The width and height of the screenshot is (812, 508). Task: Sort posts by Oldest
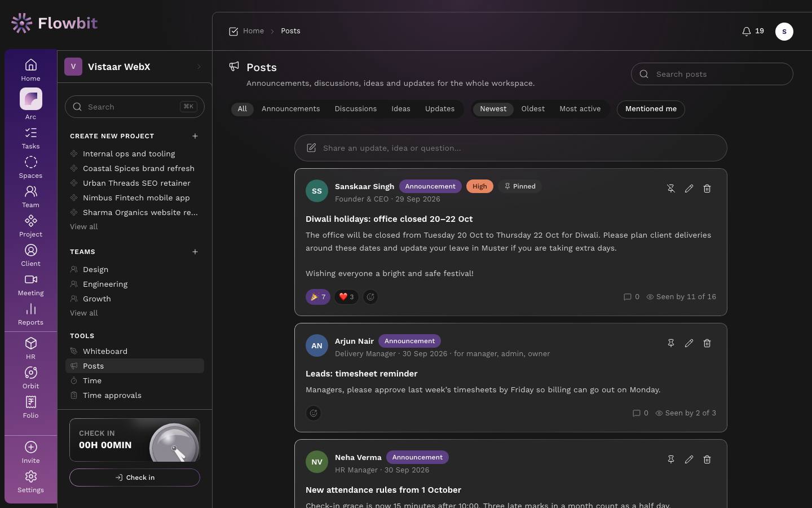pos(533,109)
